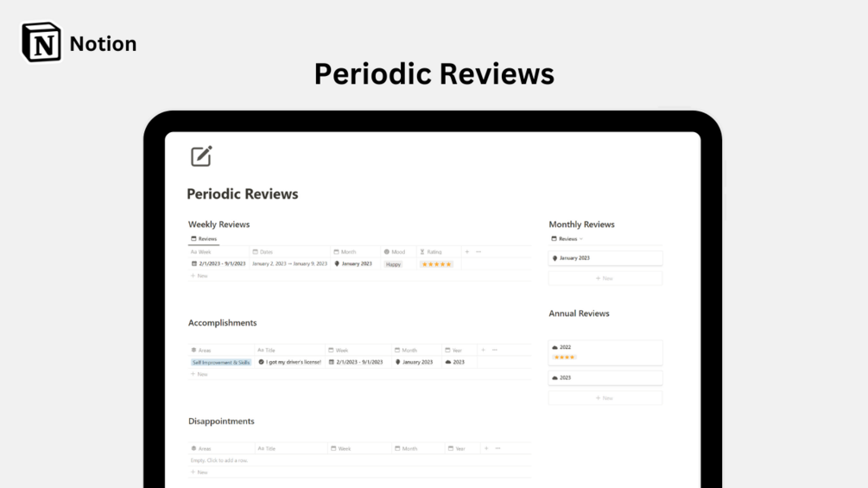This screenshot has width=868, height=488.
Task: Add a column to Disappointments table
Action: click(x=486, y=449)
